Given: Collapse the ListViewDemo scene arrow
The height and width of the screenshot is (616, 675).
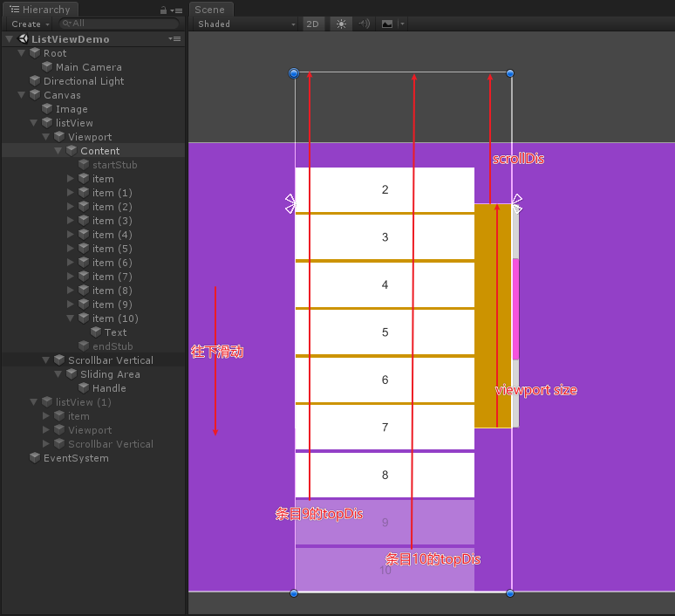Looking at the screenshot, I should (9, 39).
